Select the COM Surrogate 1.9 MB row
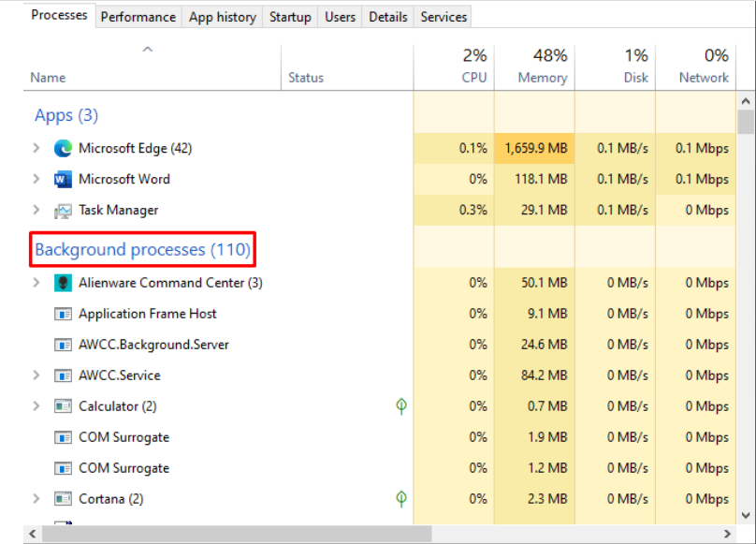The image size is (756, 544). (380, 437)
